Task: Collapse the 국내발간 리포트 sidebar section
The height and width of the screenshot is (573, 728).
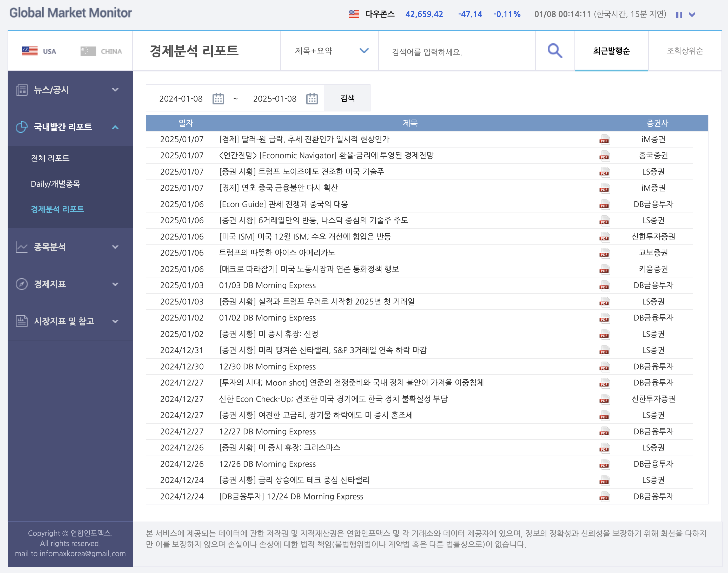Action: point(70,127)
